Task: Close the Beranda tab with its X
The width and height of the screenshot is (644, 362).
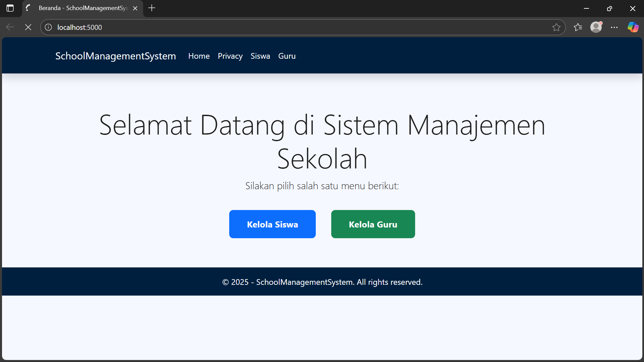Action: (135, 8)
